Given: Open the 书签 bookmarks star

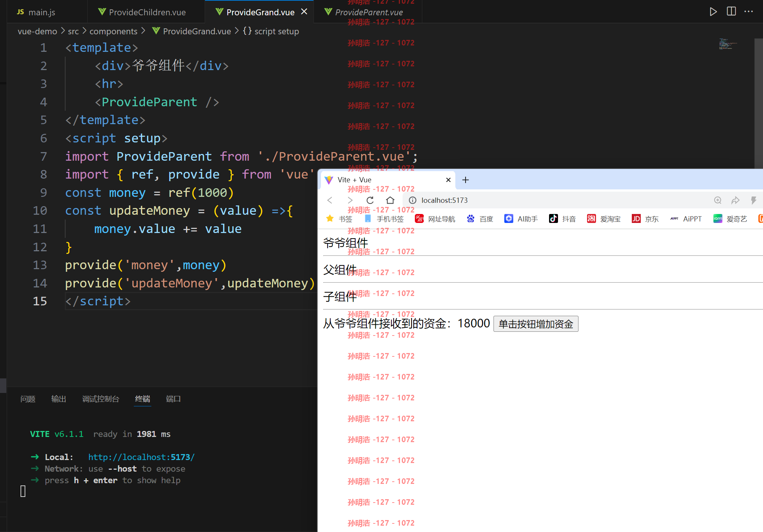Looking at the screenshot, I should [339, 219].
